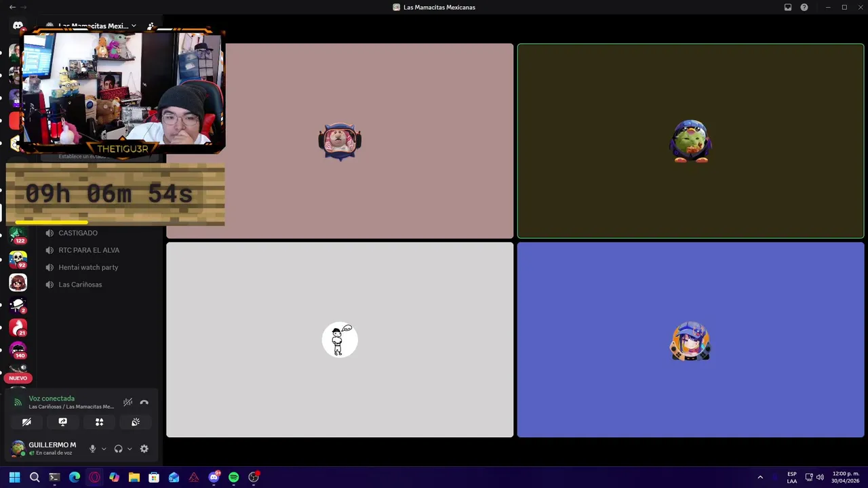Select the green penguin avatar video tile
The height and width of the screenshot is (488, 868).
pyautogui.click(x=690, y=141)
